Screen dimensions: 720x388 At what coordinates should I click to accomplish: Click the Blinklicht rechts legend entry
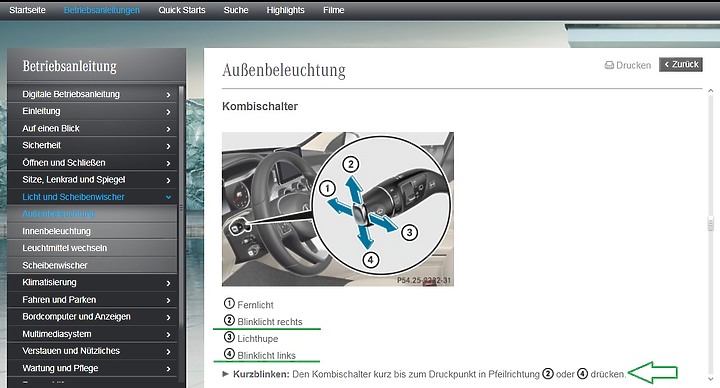(x=263, y=321)
